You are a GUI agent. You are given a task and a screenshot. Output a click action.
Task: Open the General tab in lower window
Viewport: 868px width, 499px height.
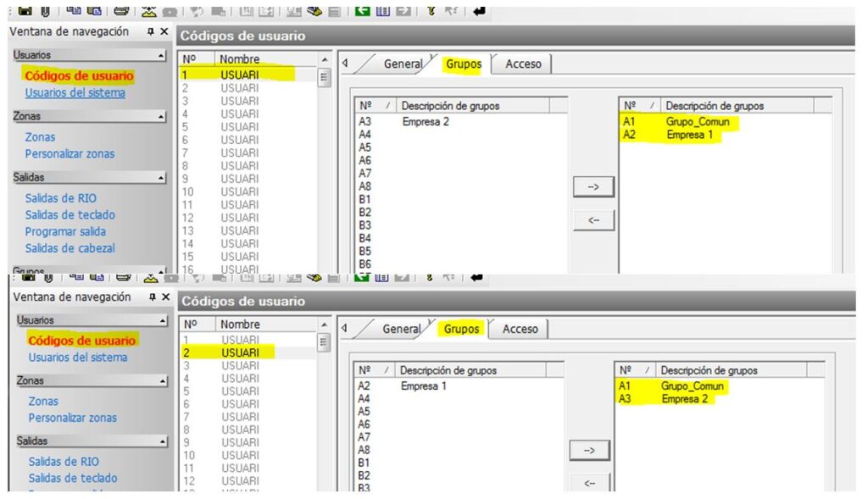click(x=401, y=329)
